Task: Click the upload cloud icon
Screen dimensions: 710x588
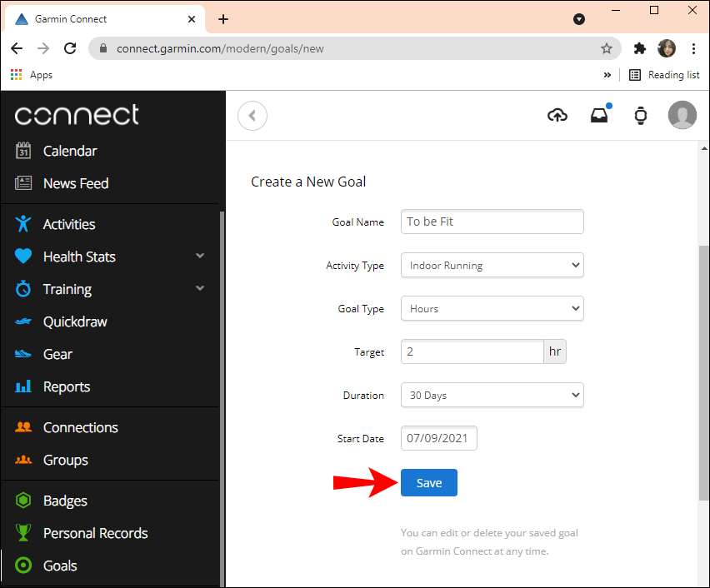Action: coord(557,116)
